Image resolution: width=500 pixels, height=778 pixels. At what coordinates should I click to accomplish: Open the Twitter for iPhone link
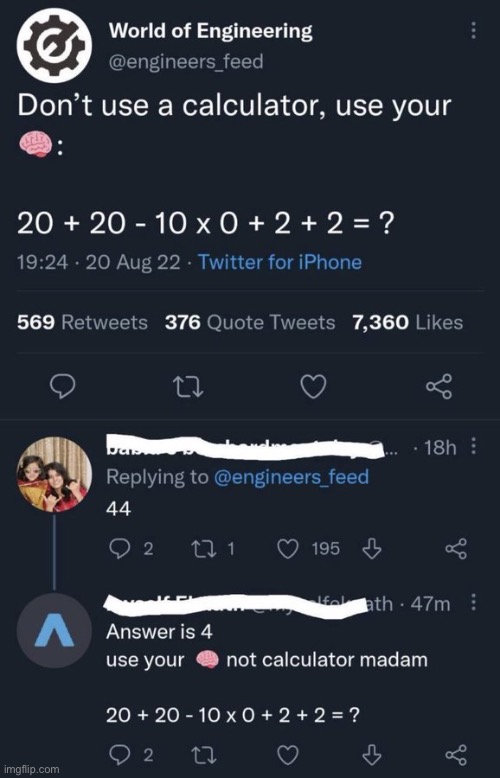pyautogui.click(x=280, y=262)
